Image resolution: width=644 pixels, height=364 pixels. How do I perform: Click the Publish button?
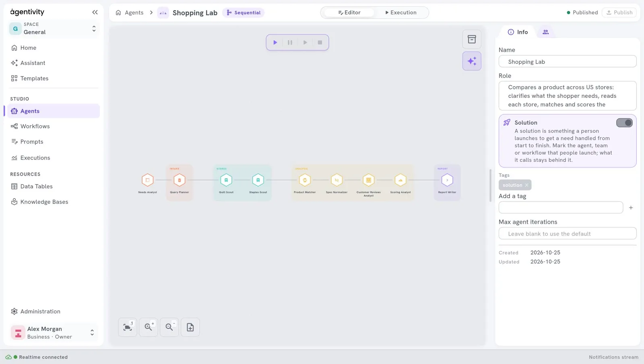(x=619, y=12)
